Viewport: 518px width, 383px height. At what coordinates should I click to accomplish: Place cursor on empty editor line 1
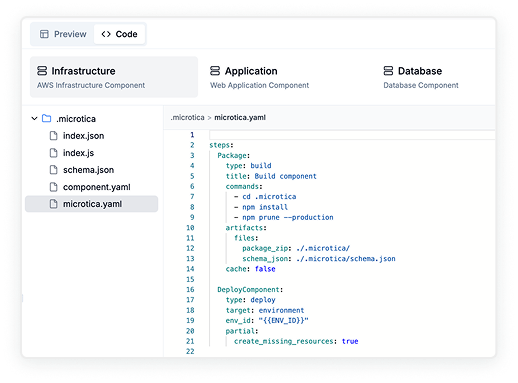[x=352, y=135]
